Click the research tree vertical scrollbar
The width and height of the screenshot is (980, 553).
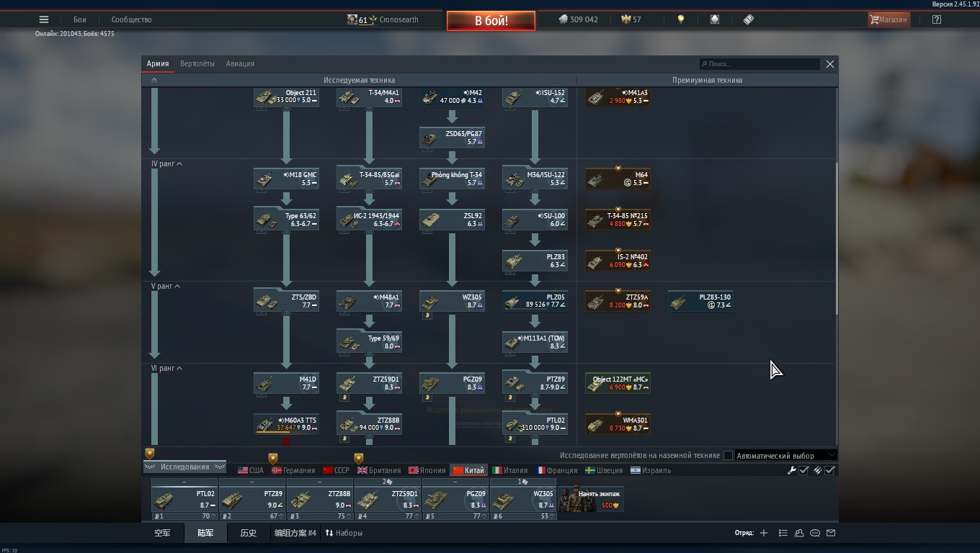[837, 238]
